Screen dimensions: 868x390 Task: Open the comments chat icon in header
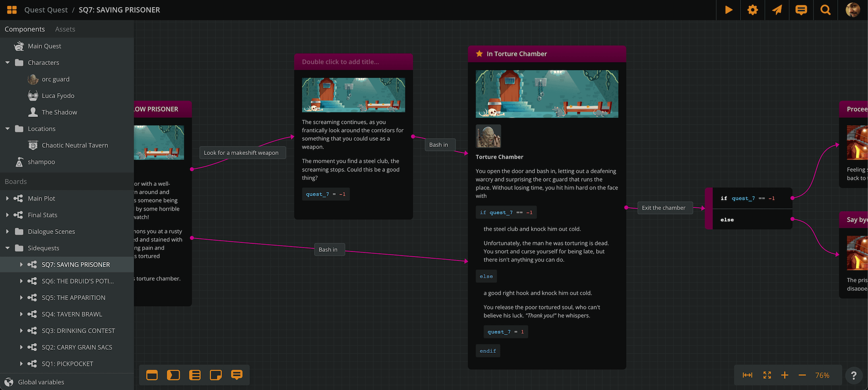[x=801, y=10]
